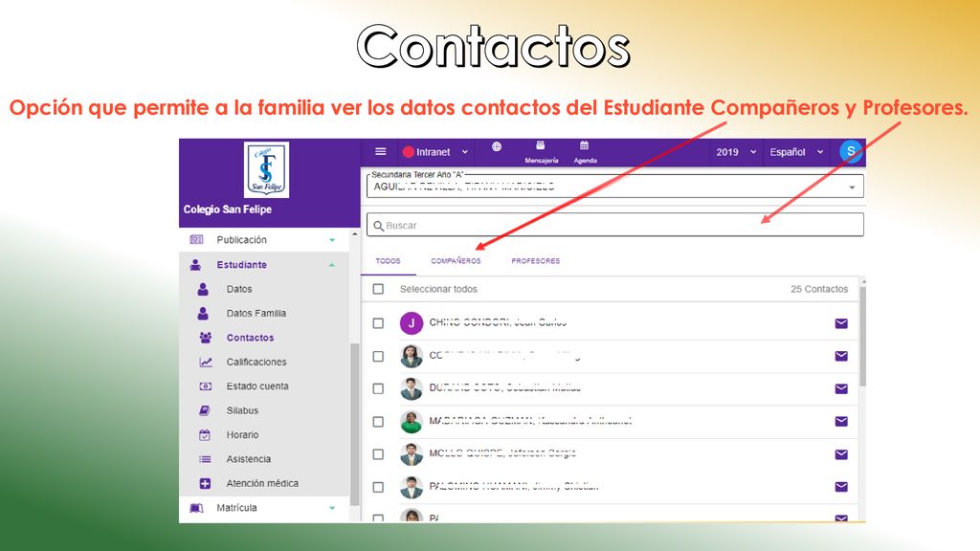Click the Sílabus book icon
Viewport: 980px width, 551px height.
(205, 411)
